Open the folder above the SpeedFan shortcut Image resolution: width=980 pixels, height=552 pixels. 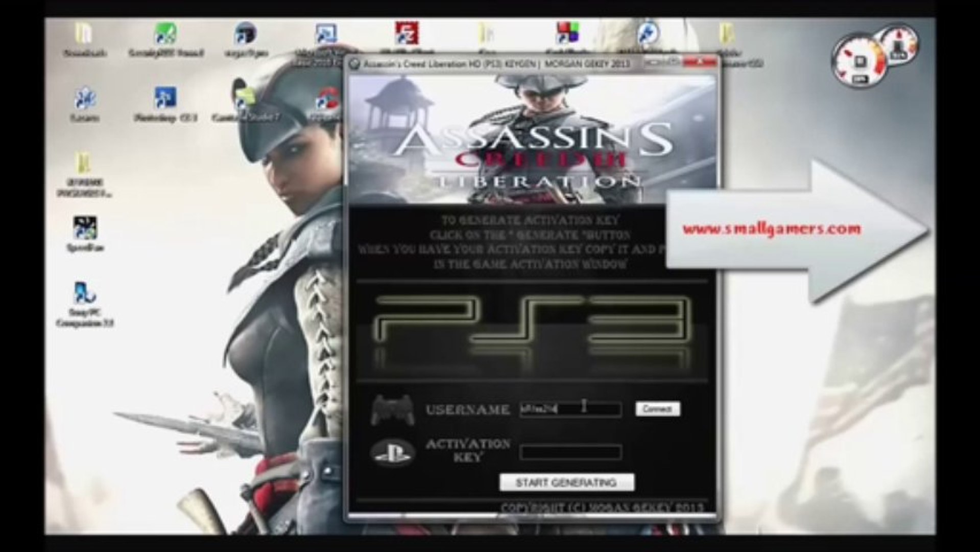tap(85, 174)
